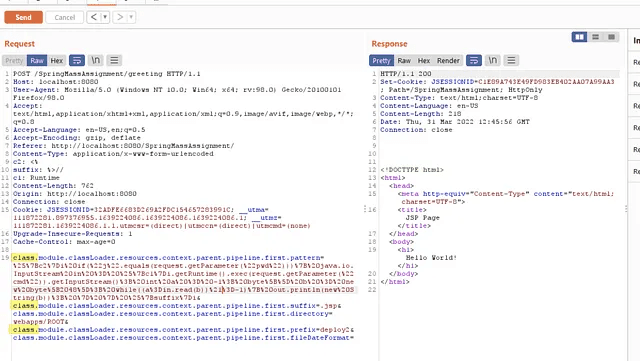The width and height of the screenshot is (640, 361).
Task: Click the Upgrade-Insecure-Requests header
Action: [73, 234]
